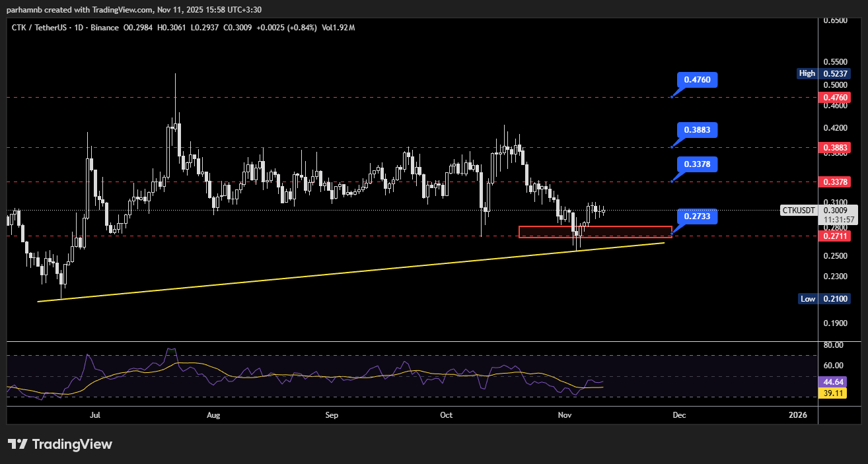Click the TradingView logo icon

pos(17,444)
